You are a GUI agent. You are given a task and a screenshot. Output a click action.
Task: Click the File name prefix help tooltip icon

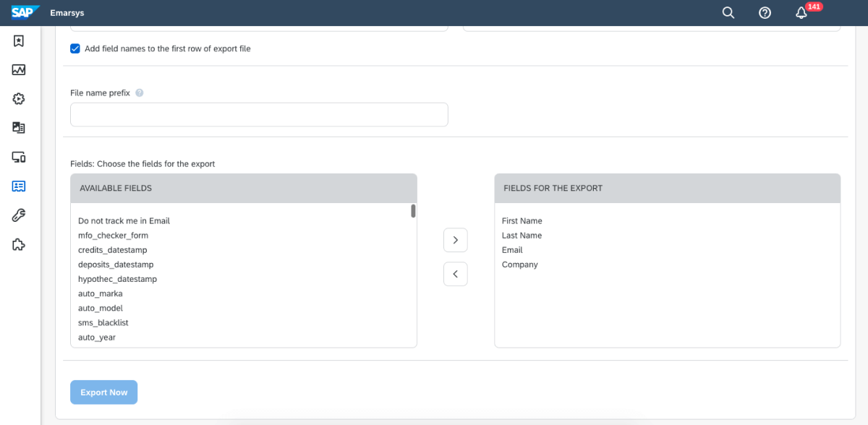[140, 93]
